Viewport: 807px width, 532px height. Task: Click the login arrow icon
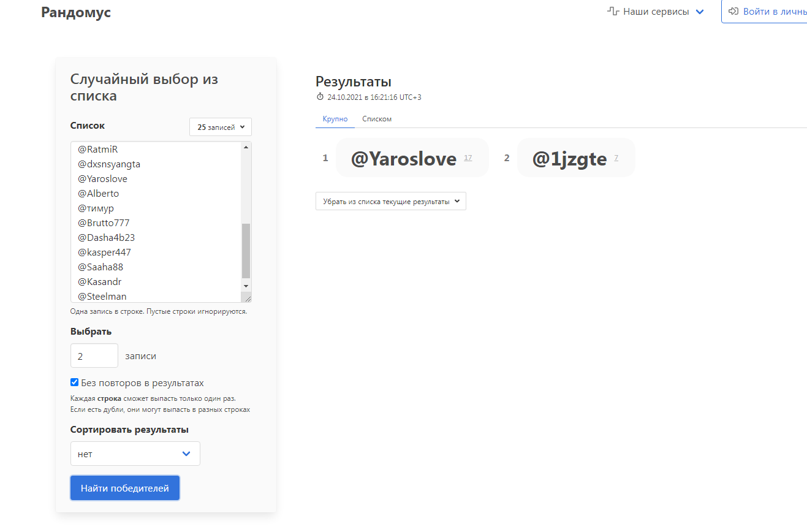point(733,12)
